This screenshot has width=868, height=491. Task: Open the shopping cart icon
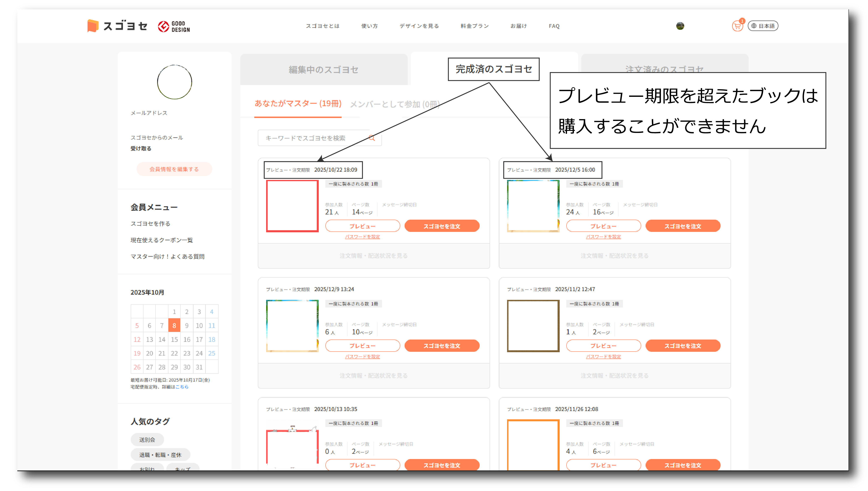(737, 26)
